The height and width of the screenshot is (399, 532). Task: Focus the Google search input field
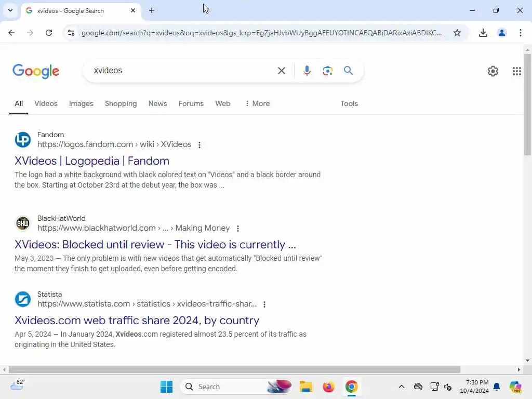pyautogui.click(x=183, y=71)
